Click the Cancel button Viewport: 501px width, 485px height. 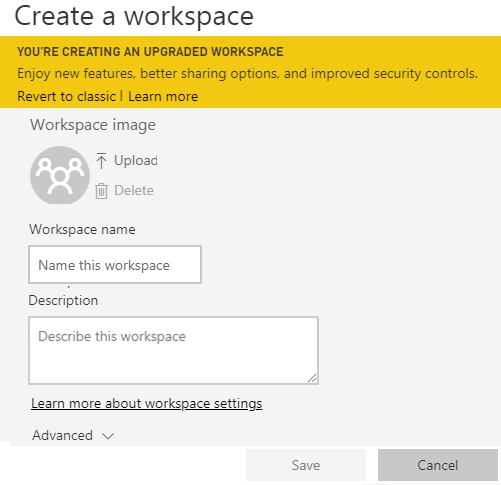(438, 465)
